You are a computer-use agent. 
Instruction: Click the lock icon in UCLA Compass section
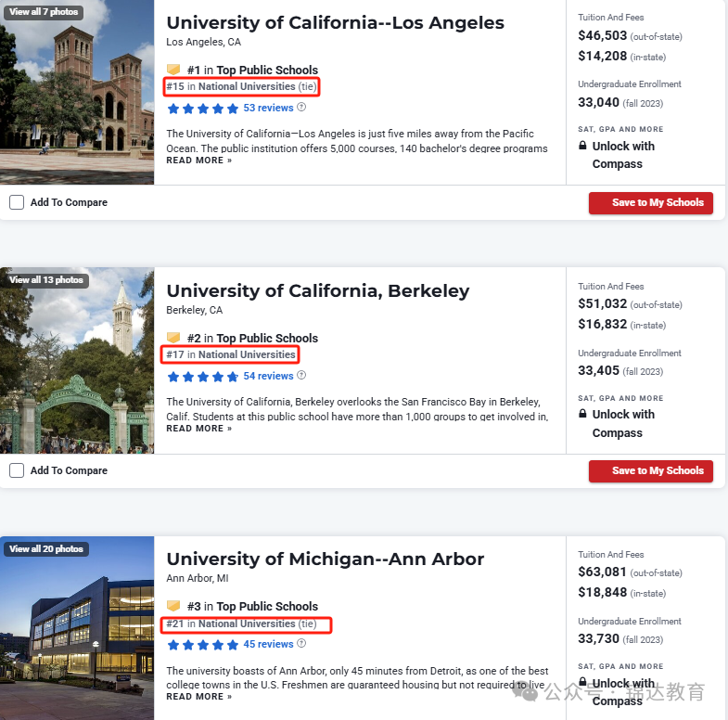pos(582,146)
